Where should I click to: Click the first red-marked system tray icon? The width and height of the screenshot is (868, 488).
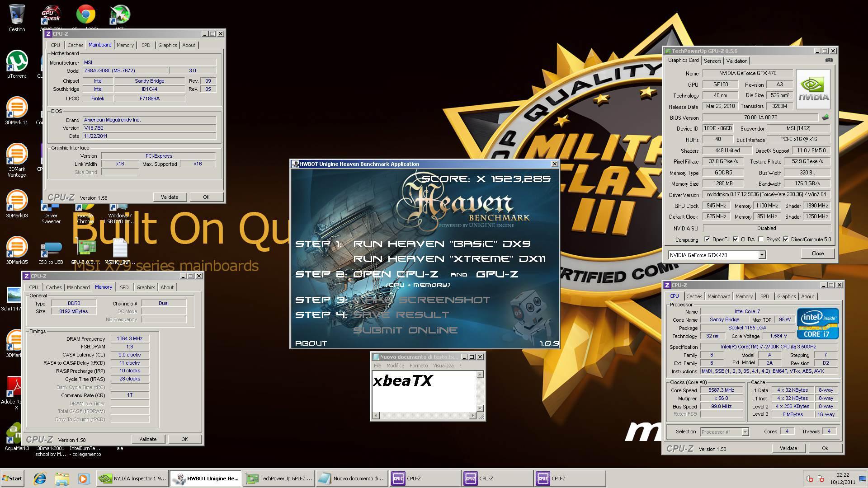click(x=810, y=479)
